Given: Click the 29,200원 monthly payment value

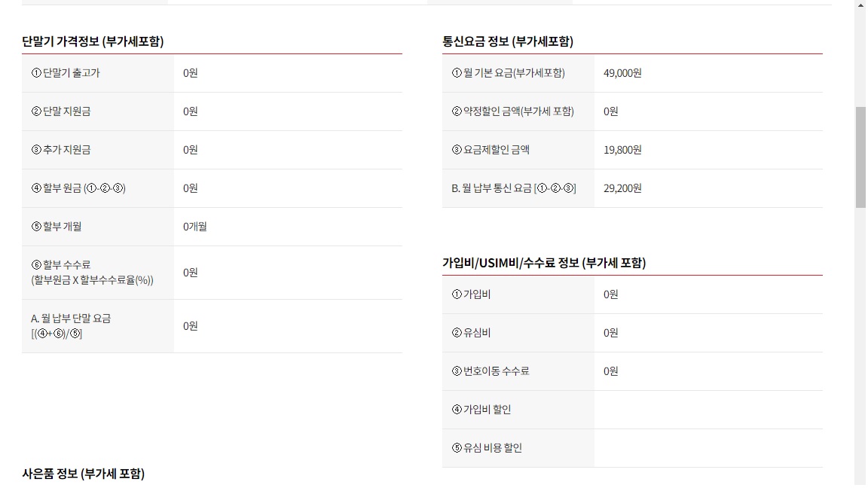Looking at the screenshot, I should (622, 188).
